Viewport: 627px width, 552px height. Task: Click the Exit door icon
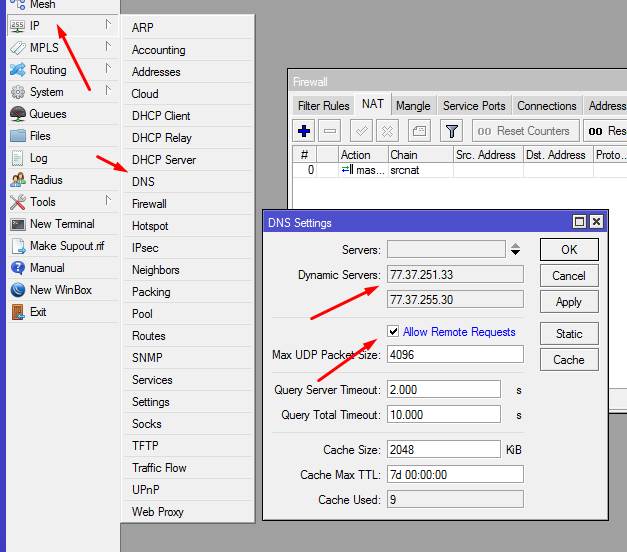coord(17,312)
